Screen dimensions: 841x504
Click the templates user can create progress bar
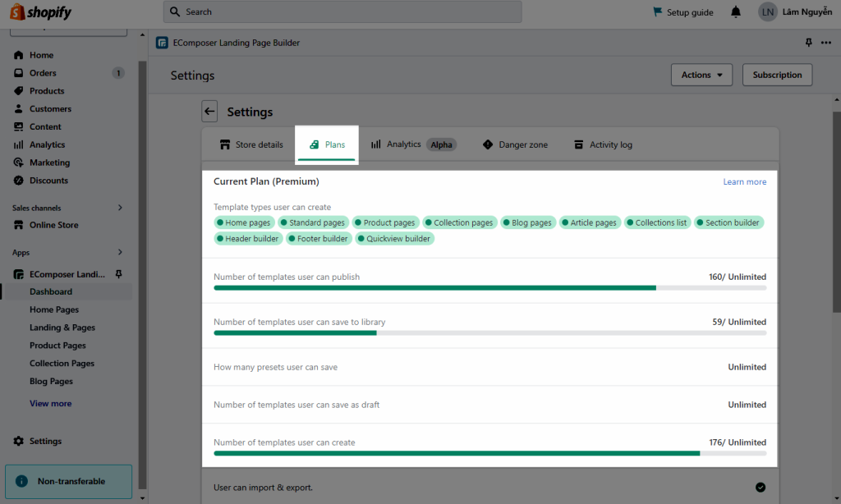click(x=489, y=454)
